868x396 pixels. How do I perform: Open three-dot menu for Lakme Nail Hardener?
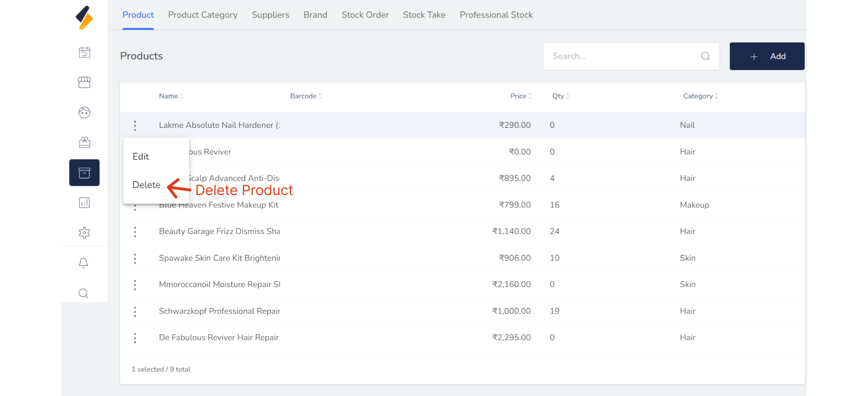[x=135, y=126]
